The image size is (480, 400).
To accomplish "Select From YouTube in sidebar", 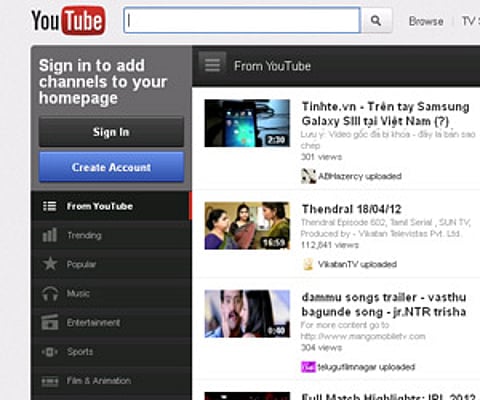I will coord(111,206).
